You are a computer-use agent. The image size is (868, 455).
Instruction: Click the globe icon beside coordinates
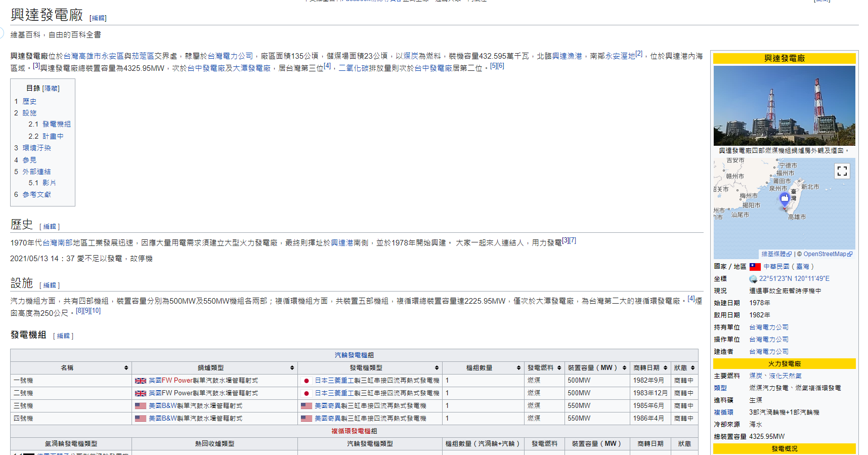pos(753,279)
